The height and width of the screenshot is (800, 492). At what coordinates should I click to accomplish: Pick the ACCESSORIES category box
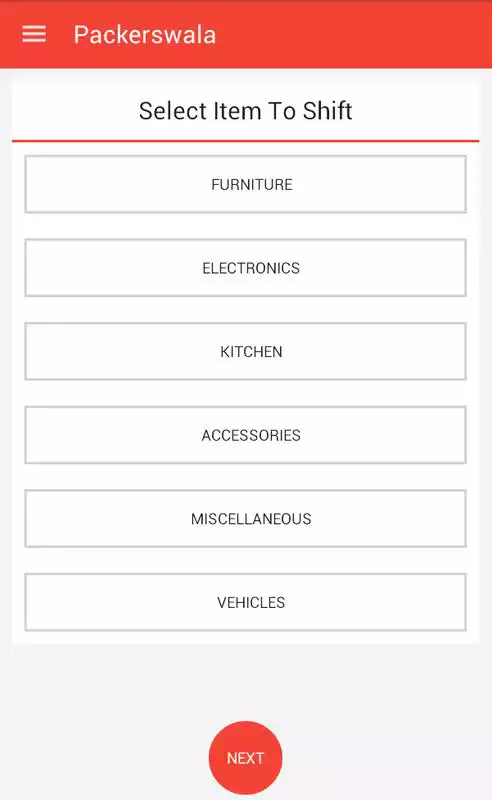coord(245,435)
